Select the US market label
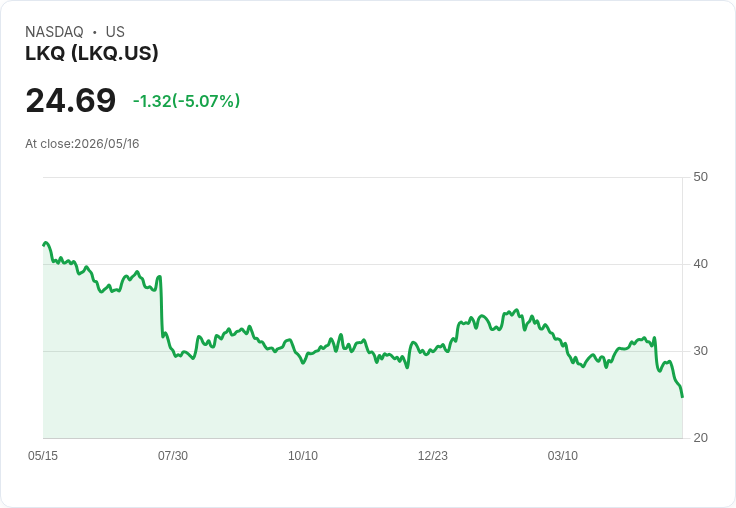Viewport: 736px width, 508px height. tap(115, 31)
